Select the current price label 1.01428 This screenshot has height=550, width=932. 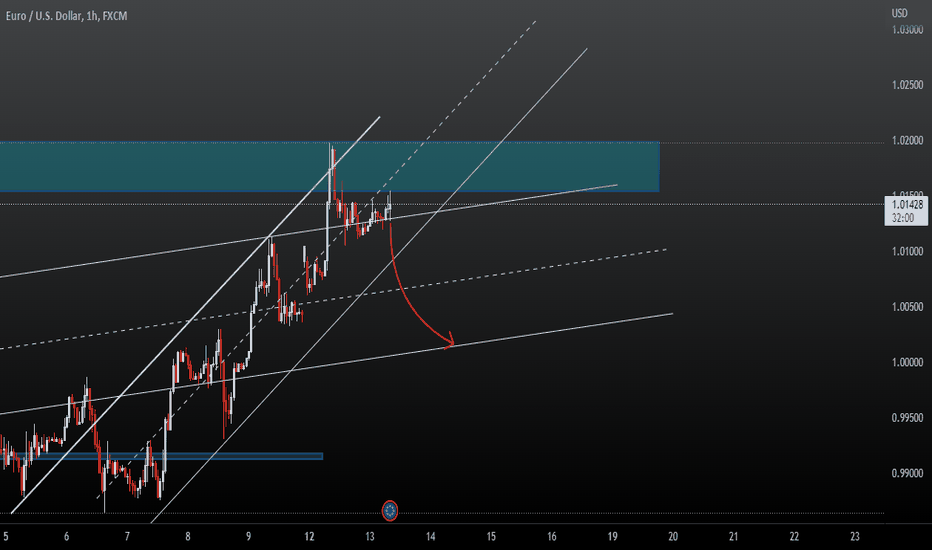(908, 205)
